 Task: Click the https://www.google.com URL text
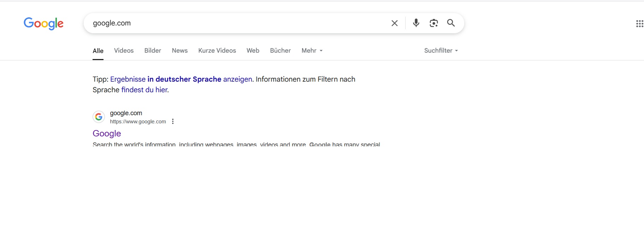(138, 122)
